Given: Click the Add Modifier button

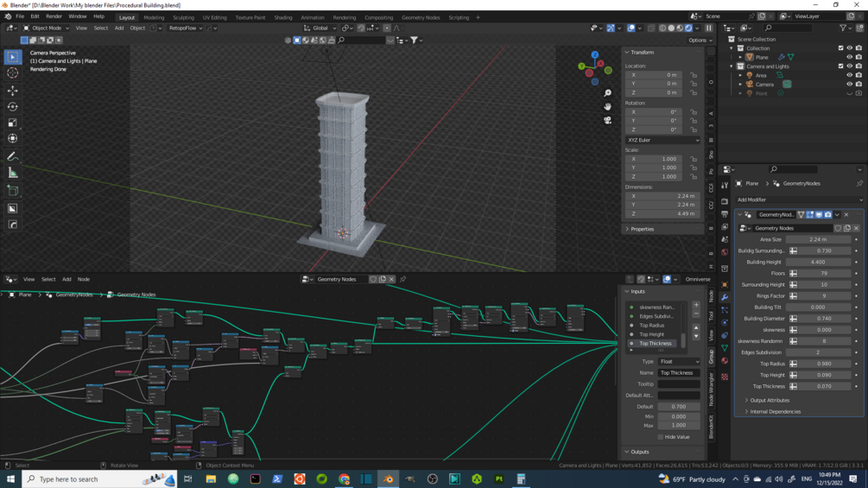Looking at the screenshot, I should (x=798, y=200).
